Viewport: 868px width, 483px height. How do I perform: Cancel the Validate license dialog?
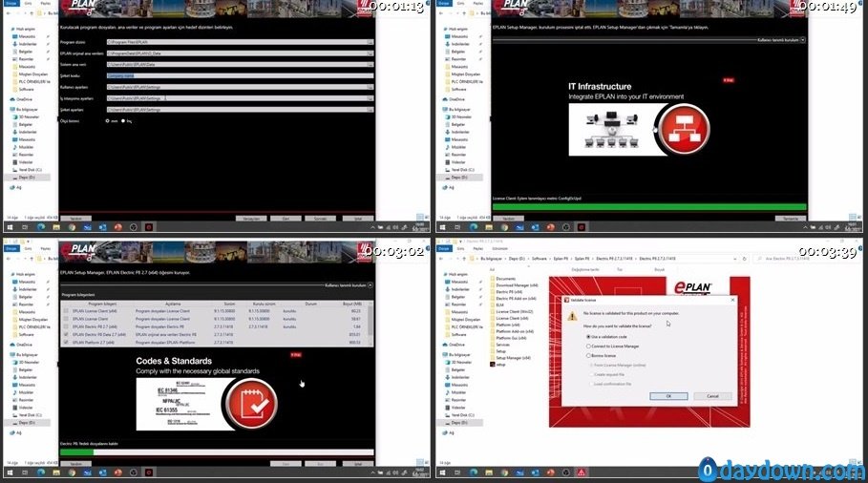[x=712, y=396]
